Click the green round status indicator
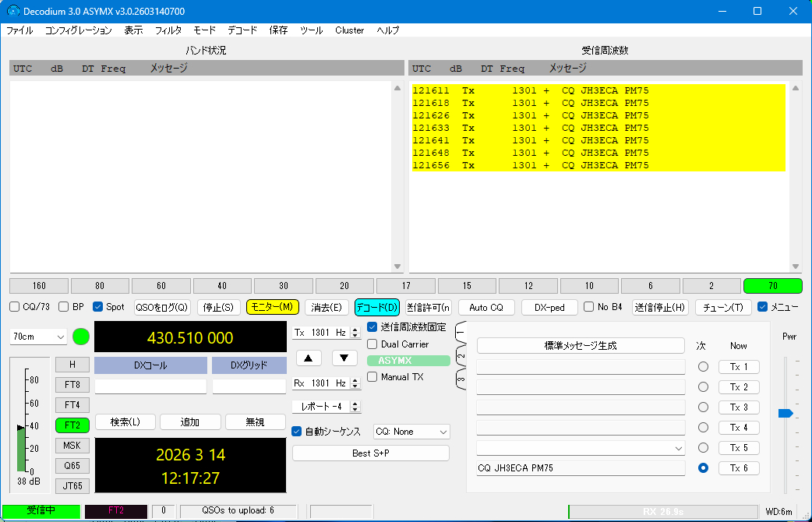Image resolution: width=812 pixels, height=522 pixels. click(81, 337)
